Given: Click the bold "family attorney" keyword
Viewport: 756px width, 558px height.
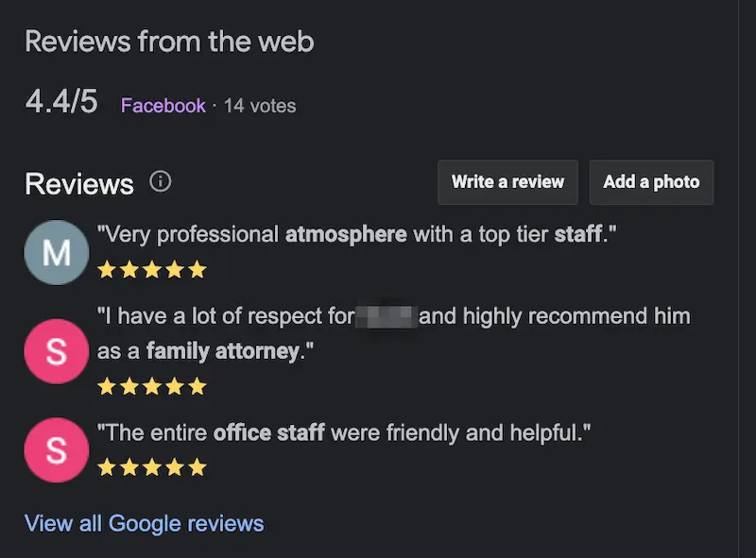Looking at the screenshot, I should point(222,351).
